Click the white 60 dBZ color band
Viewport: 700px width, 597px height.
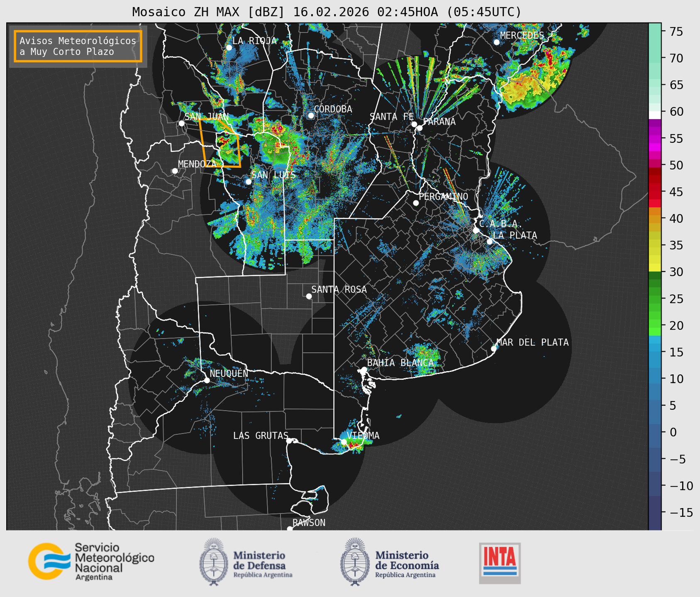654,115
